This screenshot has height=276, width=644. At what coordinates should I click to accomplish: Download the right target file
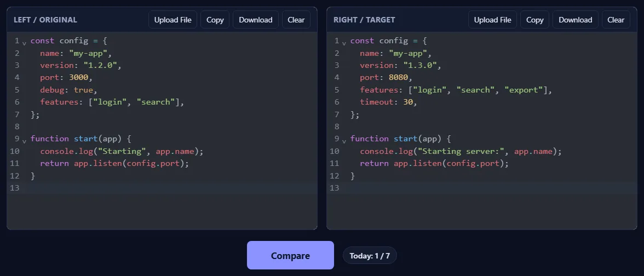pyautogui.click(x=575, y=20)
